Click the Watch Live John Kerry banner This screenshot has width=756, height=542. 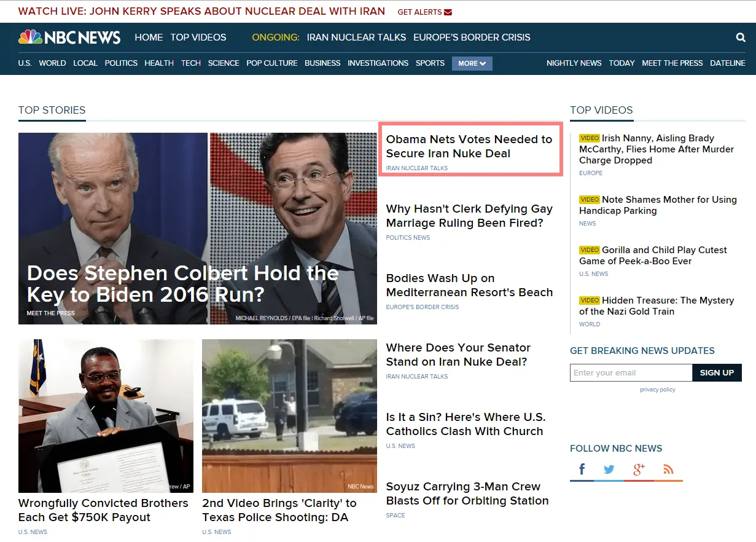pyautogui.click(x=202, y=11)
